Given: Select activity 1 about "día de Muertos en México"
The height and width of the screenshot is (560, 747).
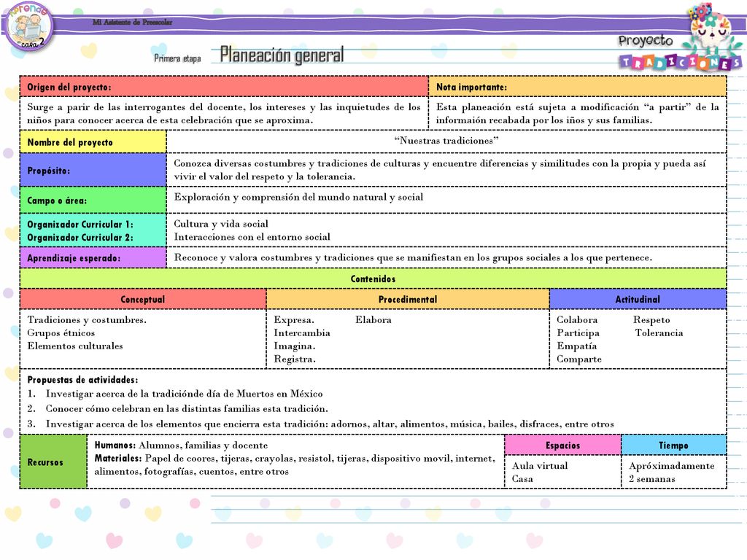Looking at the screenshot, I should (x=184, y=394).
